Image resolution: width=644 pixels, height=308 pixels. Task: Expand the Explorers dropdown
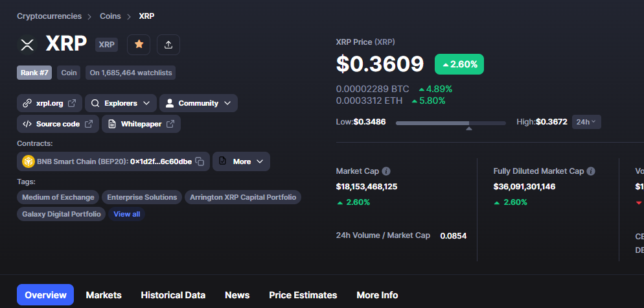pyautogui.click(x=121, y=103)
